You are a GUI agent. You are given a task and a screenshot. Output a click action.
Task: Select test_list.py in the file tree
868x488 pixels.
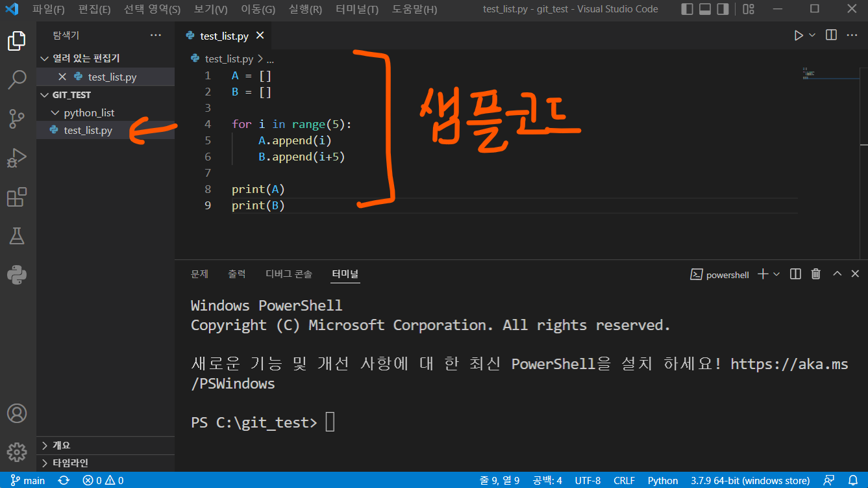pos(105,130)
